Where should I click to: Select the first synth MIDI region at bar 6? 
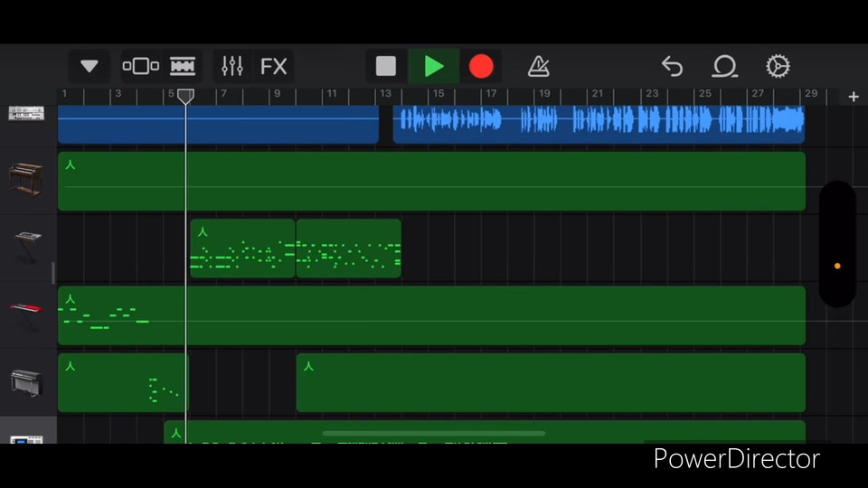coord(242,249)
